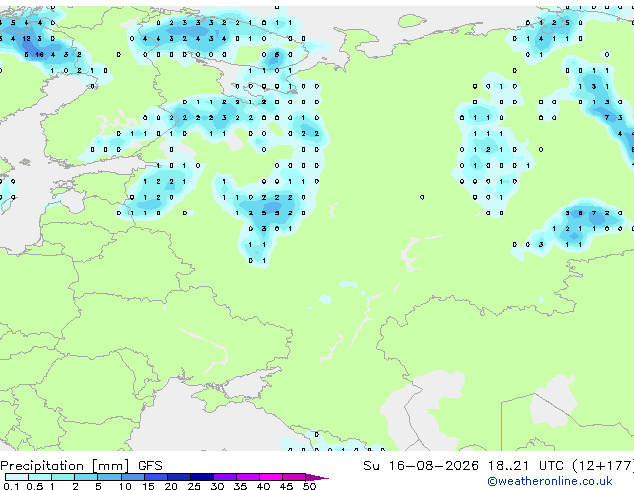Click the 'Precipitation [mm]' title text

coord(65,466)
